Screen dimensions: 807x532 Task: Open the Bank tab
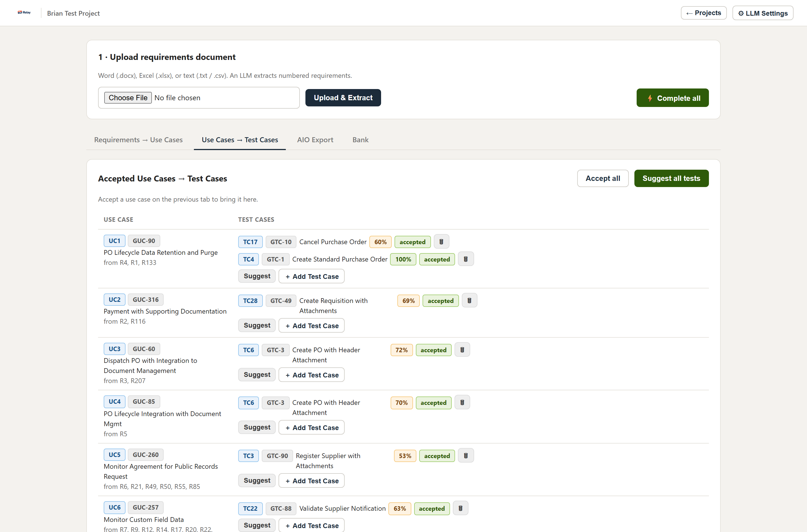coord(360,140)
